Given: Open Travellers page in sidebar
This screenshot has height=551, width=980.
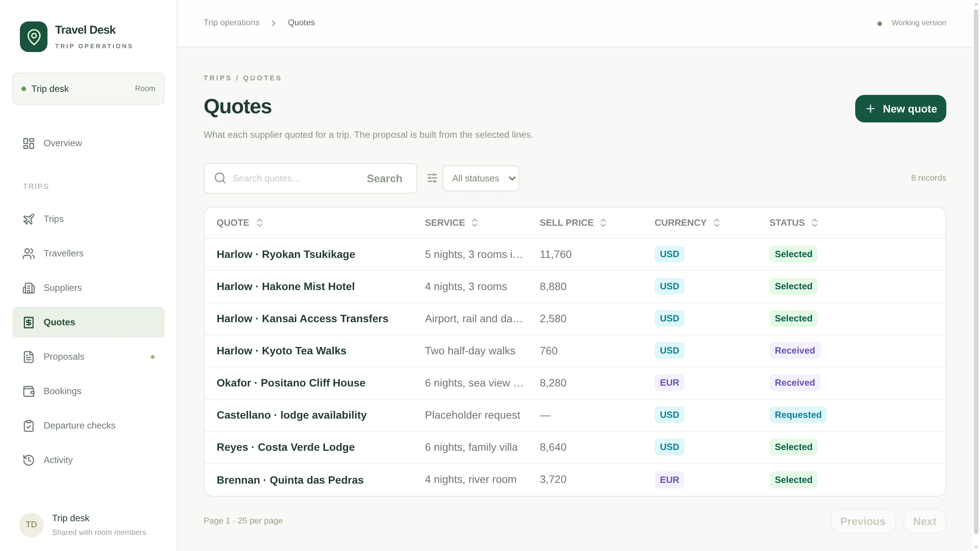Looking at the screenshot, I should (88, 253).
